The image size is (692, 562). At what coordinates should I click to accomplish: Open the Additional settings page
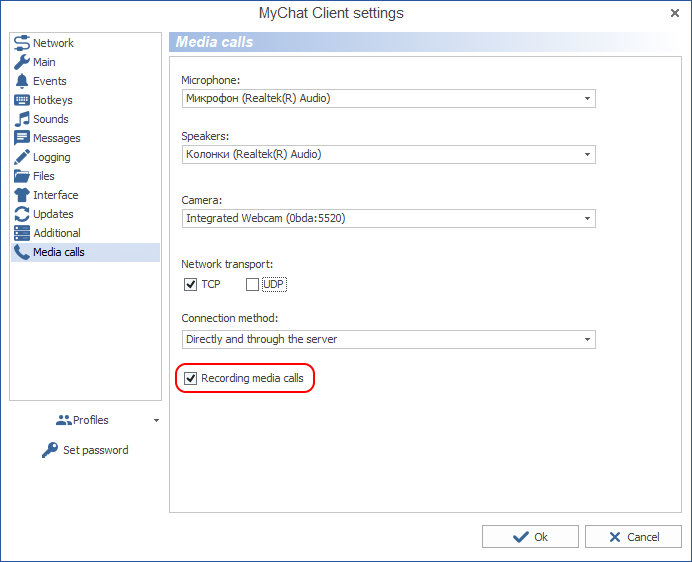pos(86,233)
